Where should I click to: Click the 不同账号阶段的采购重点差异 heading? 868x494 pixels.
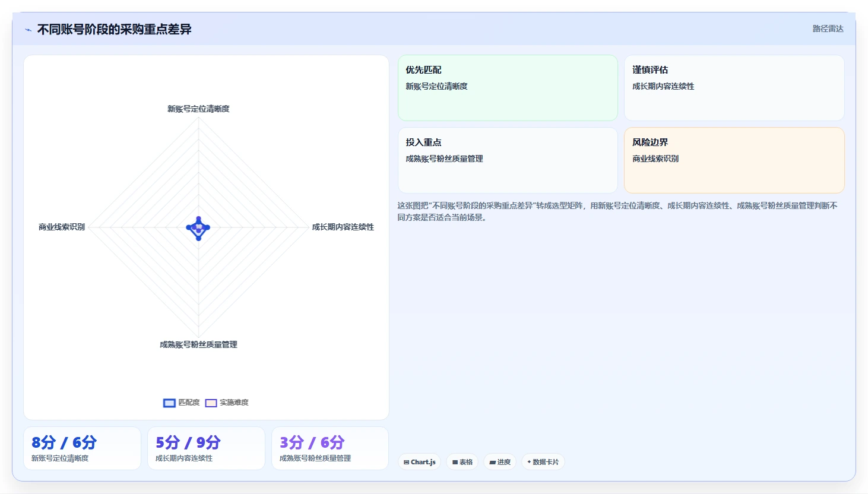[x=114, y=29]
